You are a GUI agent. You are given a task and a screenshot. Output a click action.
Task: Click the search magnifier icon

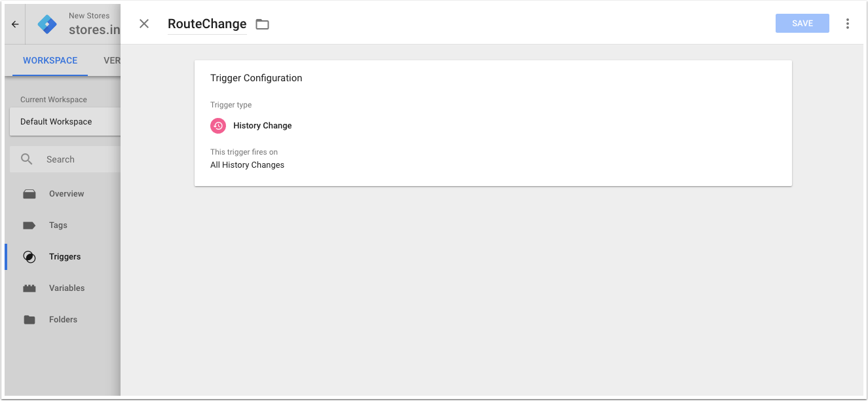(27, 159)
